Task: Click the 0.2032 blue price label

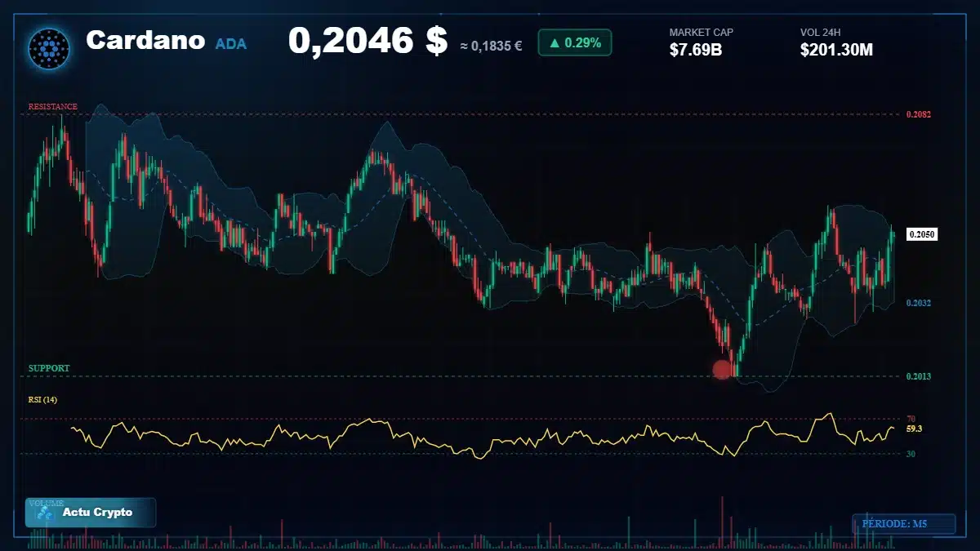Action: tap(919, 303)
